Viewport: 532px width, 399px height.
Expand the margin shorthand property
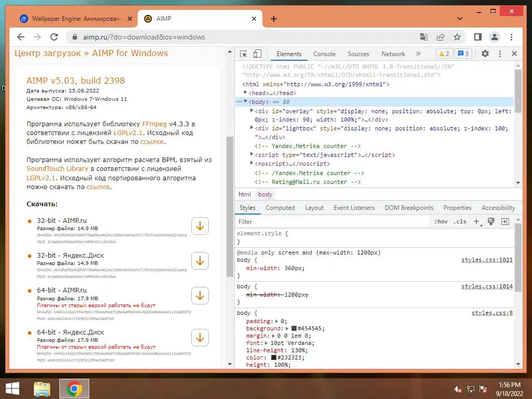(273, 336)
